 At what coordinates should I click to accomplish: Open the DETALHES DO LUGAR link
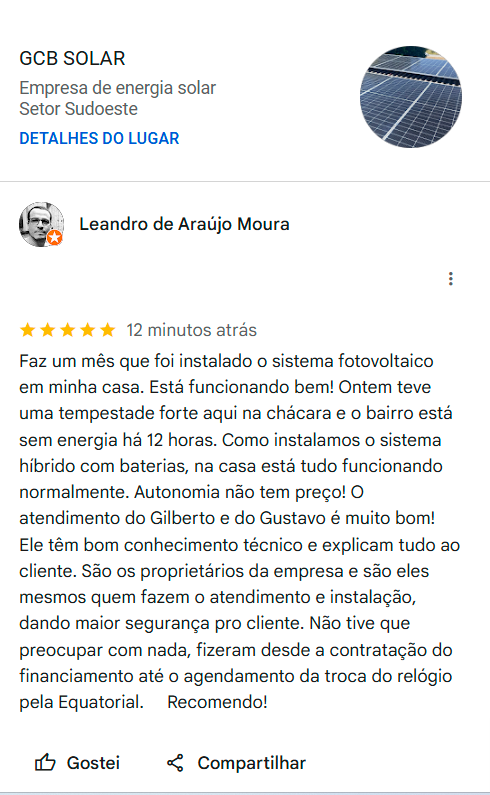[x=99, y=138]
